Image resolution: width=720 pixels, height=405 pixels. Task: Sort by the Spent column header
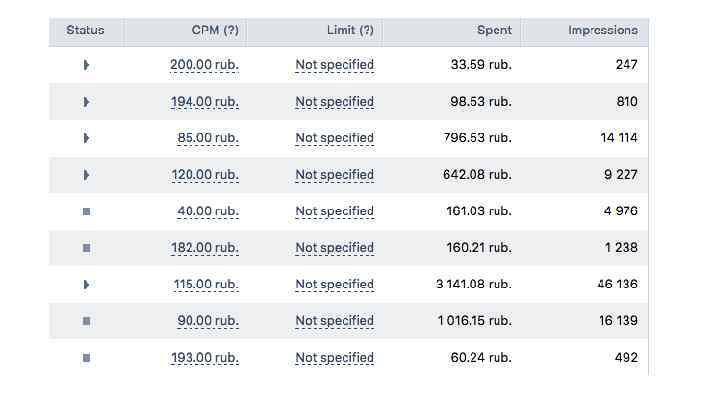(494, 31)
